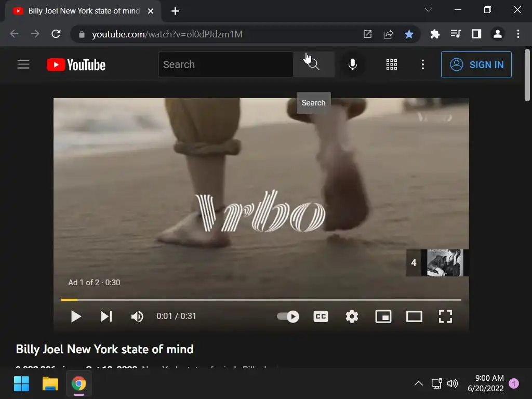Focus the YouTube search field
The height and width of the screenshot is (399, 532).
click(225, 64)
